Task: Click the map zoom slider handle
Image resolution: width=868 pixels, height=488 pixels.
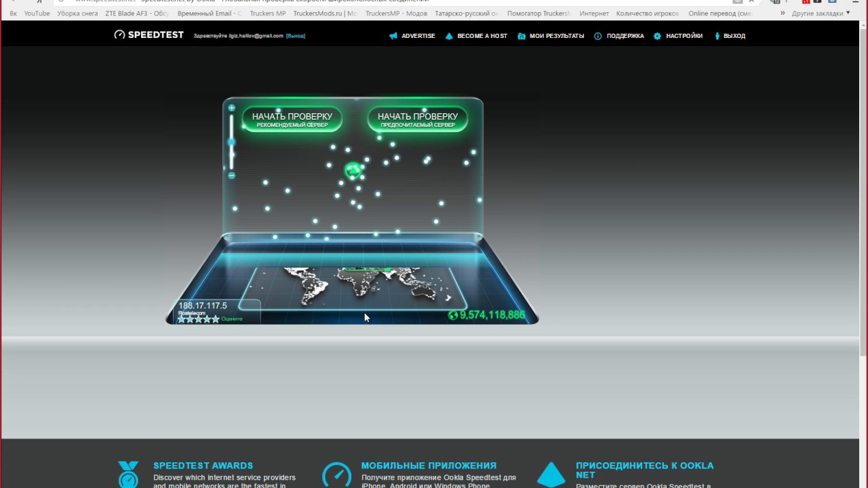Action: point(231,142)
